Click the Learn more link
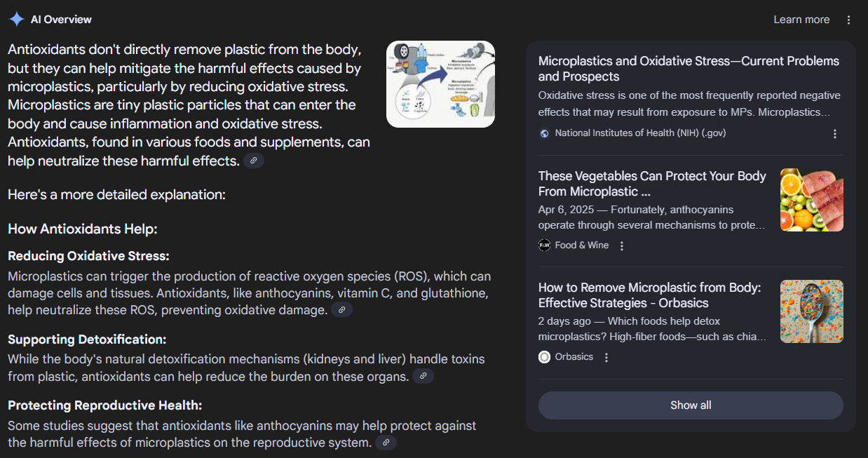This screenshot has width=868, height=458. [x=801, y=20]
